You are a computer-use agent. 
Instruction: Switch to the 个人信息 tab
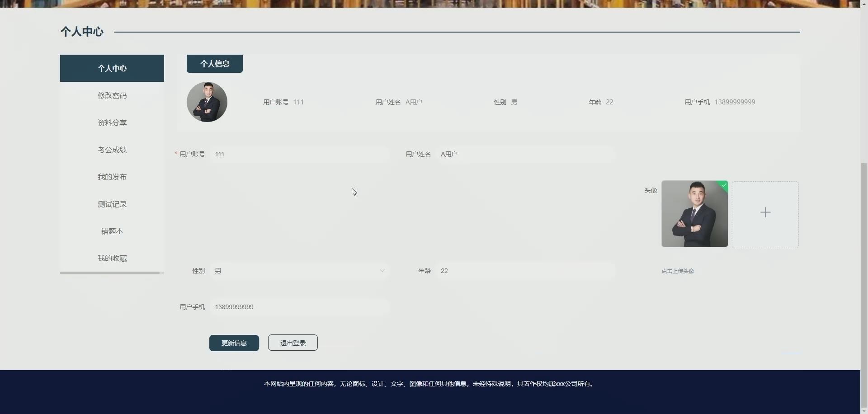click(x=214, y=63)
